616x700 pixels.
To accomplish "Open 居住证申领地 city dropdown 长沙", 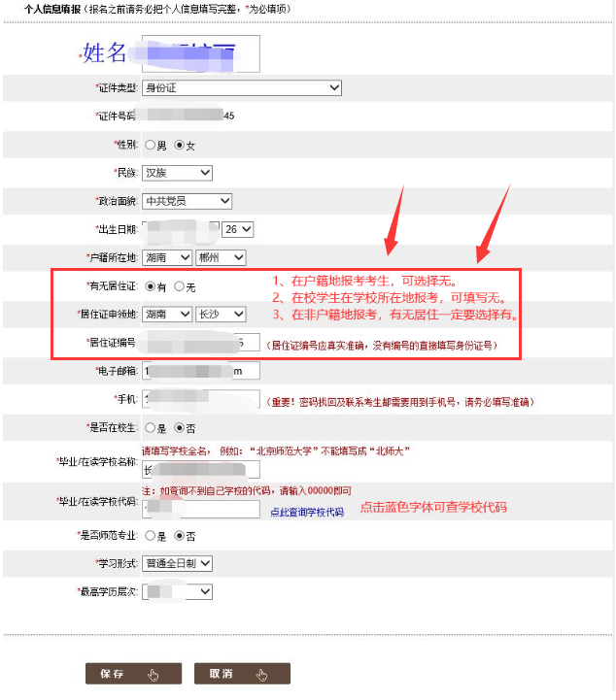I will (x=221, y=315).
